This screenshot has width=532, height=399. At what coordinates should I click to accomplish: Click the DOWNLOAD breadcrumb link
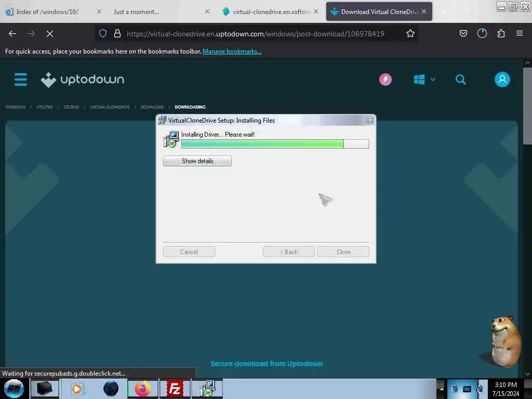pyautogui.click(x=152, y=107)
